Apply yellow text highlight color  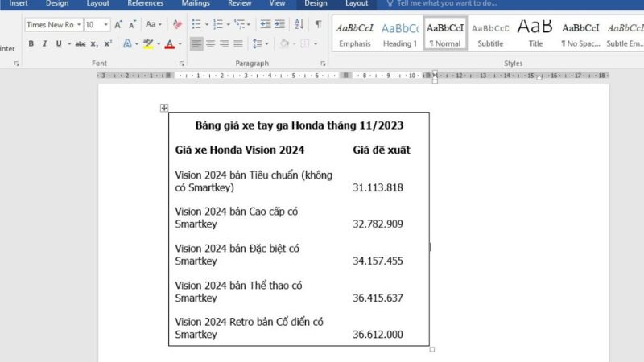[148, 43]
